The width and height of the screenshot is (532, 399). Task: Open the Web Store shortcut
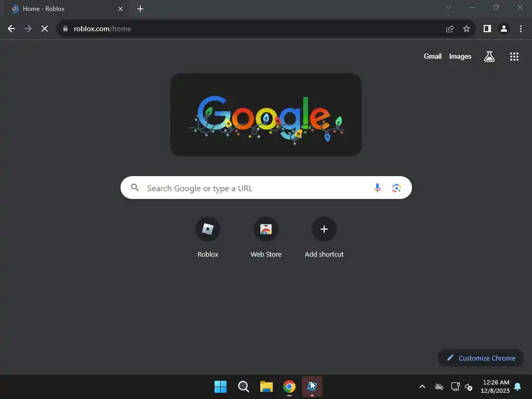point(266,237)
